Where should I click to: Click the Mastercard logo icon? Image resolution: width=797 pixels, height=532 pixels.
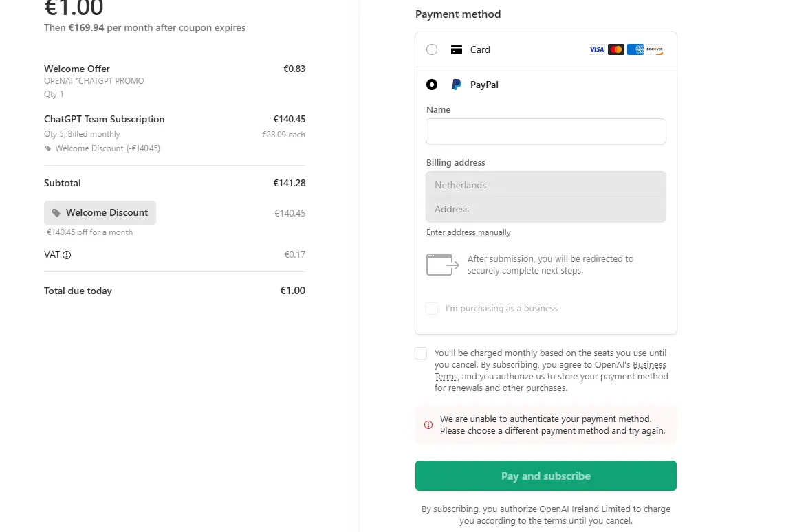point(615,49)
